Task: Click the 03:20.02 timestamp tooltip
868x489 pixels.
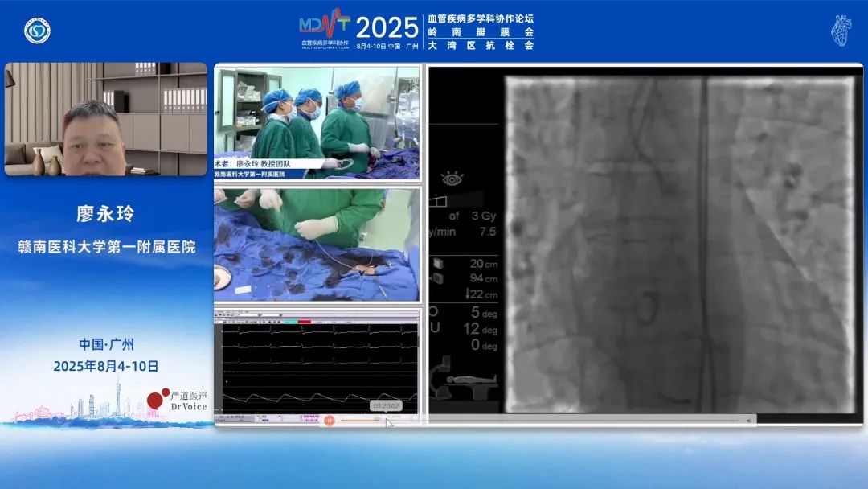Action: click(x=385, y=406)
